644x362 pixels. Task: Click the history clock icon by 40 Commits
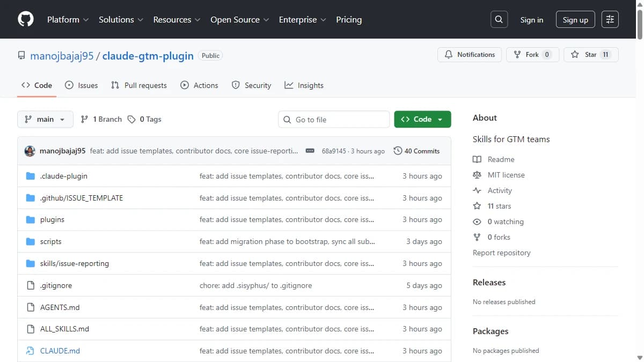[398, 151]
